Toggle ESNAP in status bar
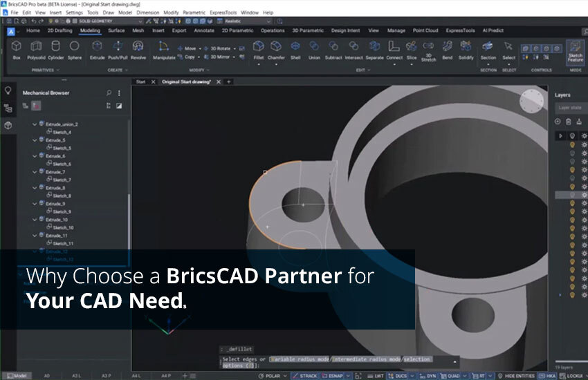This screenshot has height=380, width=588. pyautogui.click(x=333, y=376)
